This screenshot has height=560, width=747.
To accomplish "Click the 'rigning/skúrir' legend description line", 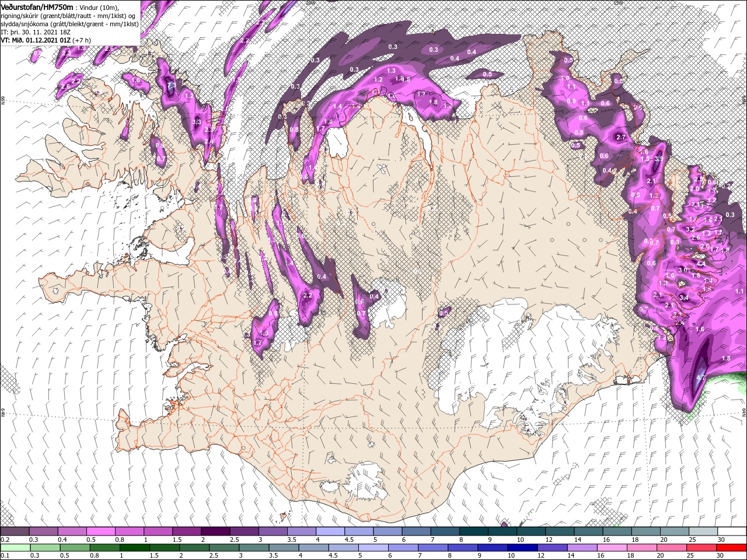I will click(x=69, y=16).
